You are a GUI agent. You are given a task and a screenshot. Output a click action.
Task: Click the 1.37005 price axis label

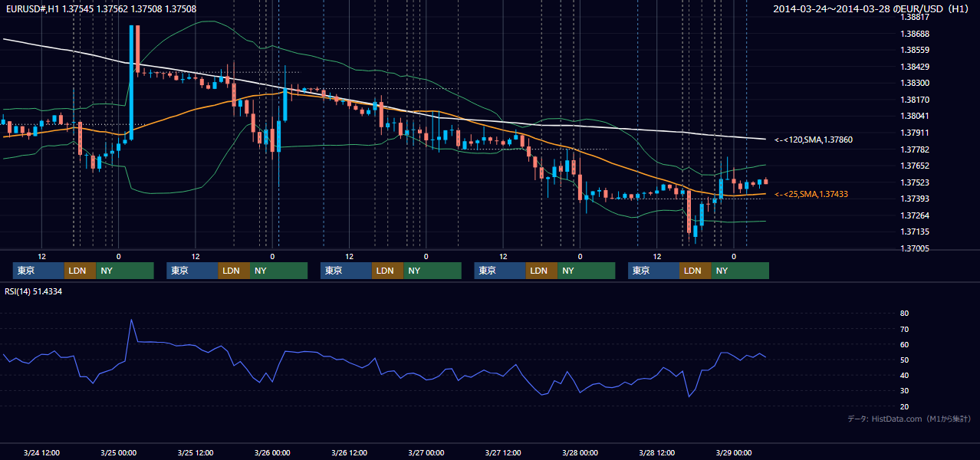click(915, 248)
